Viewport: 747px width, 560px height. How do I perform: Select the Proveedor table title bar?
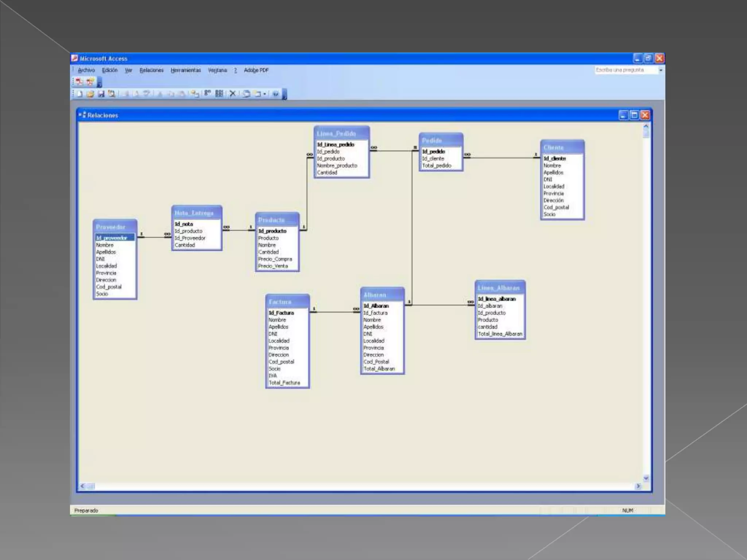click(115, 227)
